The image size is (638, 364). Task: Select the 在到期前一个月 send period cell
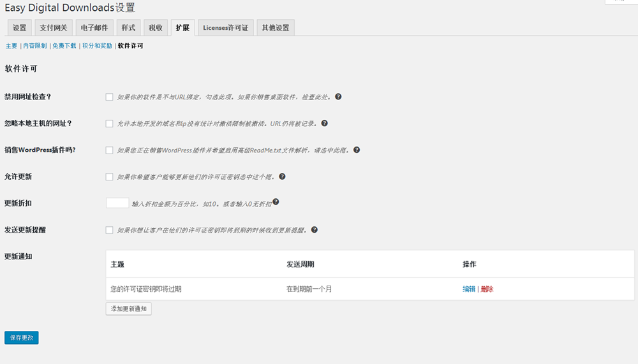pyautogui.click(x=309, y=289)
